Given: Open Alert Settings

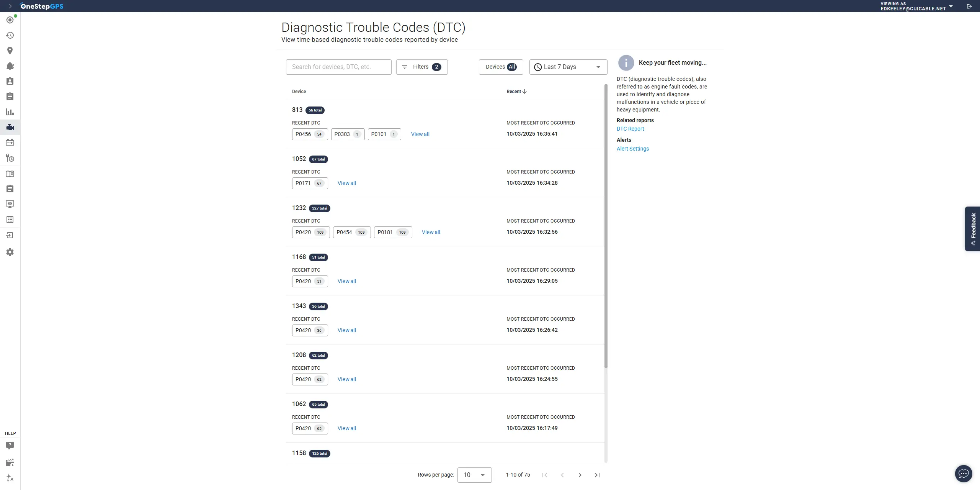Looking at the screenshot, I should click(x=632, y=149).
